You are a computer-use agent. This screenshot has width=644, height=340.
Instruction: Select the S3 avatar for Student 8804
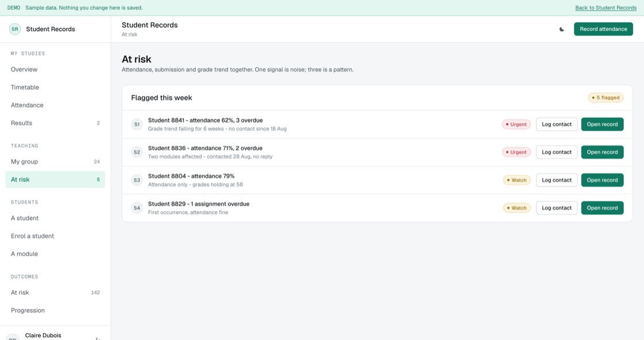click(x=137, y=180)
